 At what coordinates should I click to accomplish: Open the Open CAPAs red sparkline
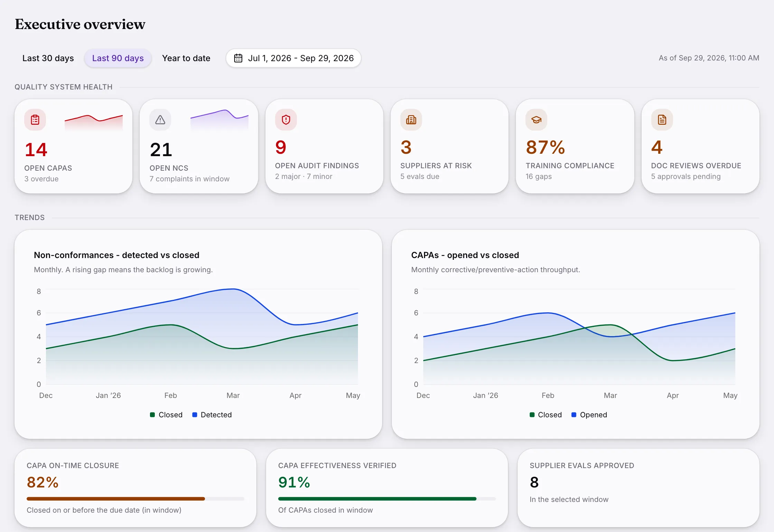click(x=94, y=123)
